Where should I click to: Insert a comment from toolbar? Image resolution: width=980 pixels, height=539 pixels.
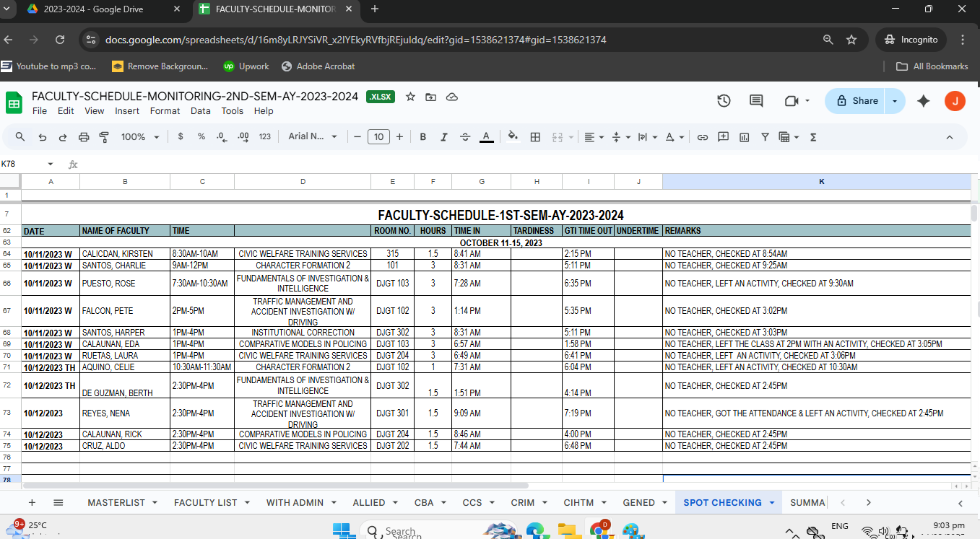(723, 137)
